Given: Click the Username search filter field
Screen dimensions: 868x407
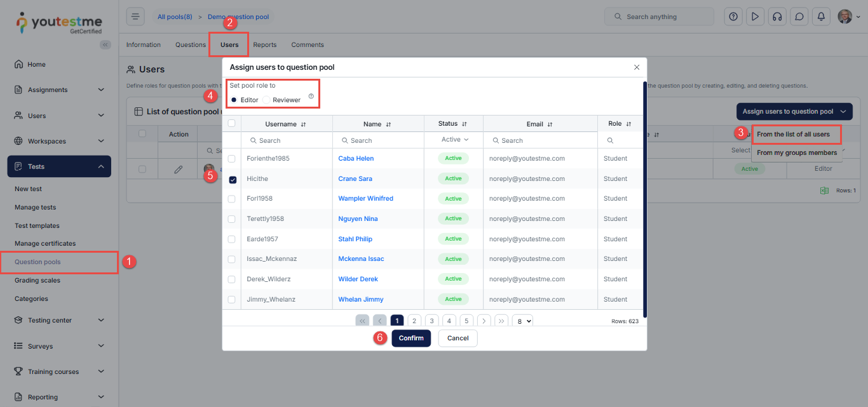Looking at the screenshot, I should click(x=287, y=140).
